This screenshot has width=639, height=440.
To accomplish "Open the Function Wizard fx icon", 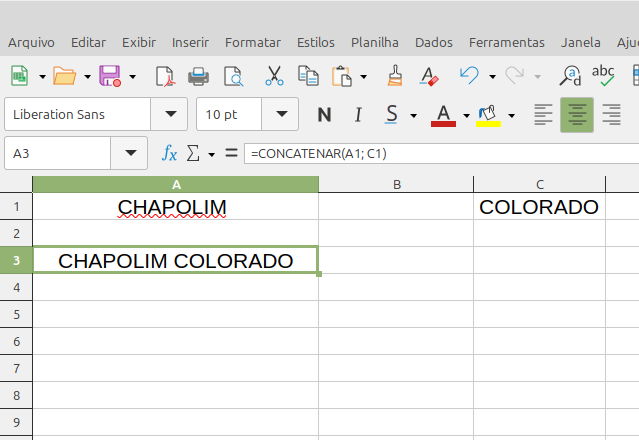I will (170, 153).
